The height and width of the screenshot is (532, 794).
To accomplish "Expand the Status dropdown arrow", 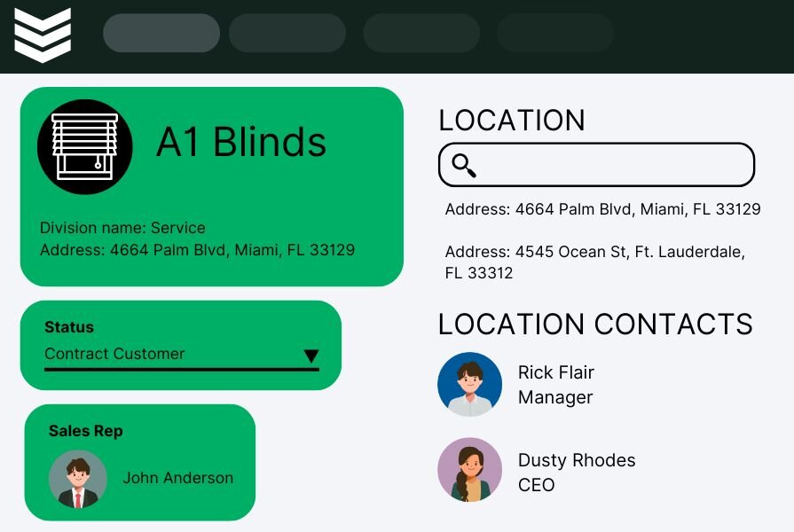I will click(x=311, y=356).
